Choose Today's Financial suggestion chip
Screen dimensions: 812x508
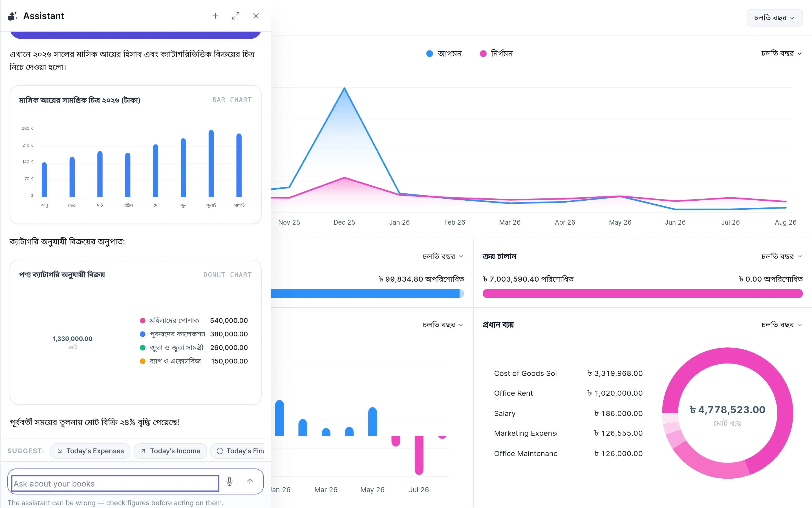238,451
